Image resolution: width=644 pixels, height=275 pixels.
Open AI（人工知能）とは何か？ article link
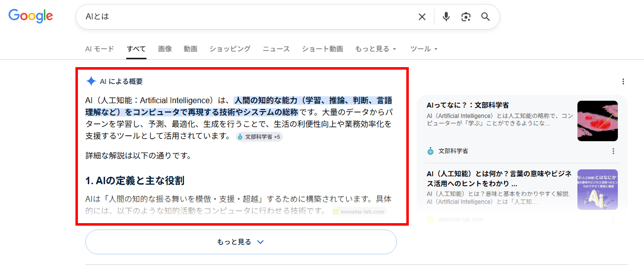click(x=499, y=178)
